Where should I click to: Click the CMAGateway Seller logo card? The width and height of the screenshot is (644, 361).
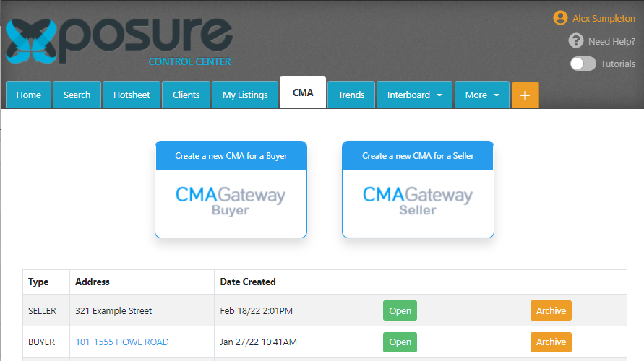pos(418,201)
